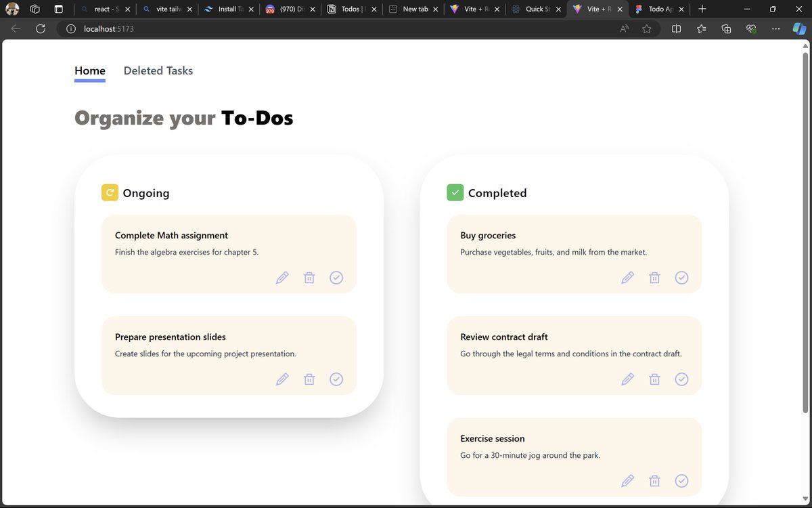
Task: Click the Buy groceries title
Action: pyautogui.click(x=488, y=236)
